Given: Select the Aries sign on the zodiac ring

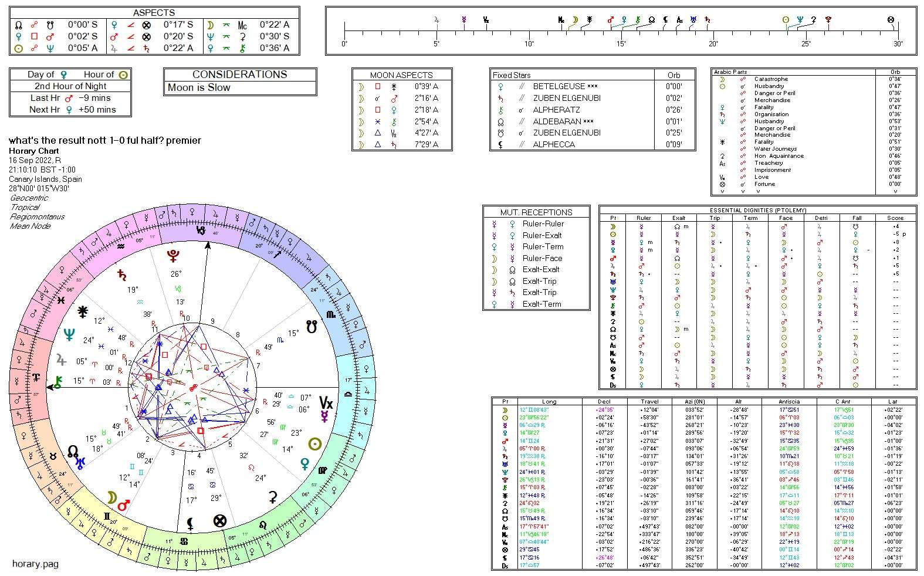Looking at the screenshot, I should [36, 377].
